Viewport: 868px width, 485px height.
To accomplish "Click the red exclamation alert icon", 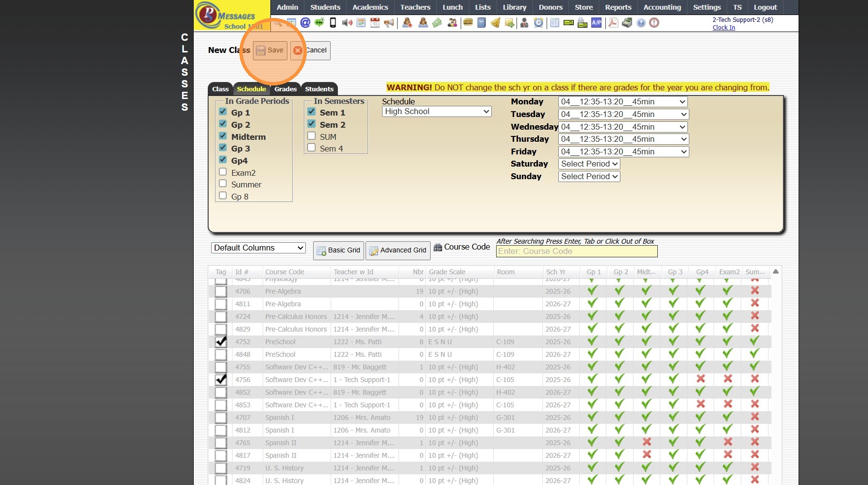I will tap(654, 23).
